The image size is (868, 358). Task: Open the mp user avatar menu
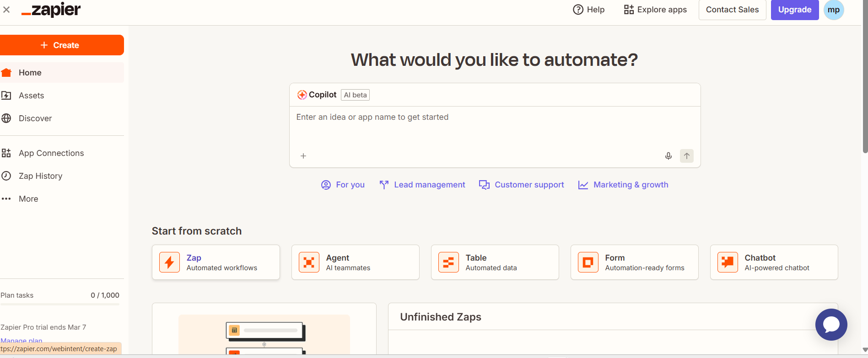pos(833,10)
